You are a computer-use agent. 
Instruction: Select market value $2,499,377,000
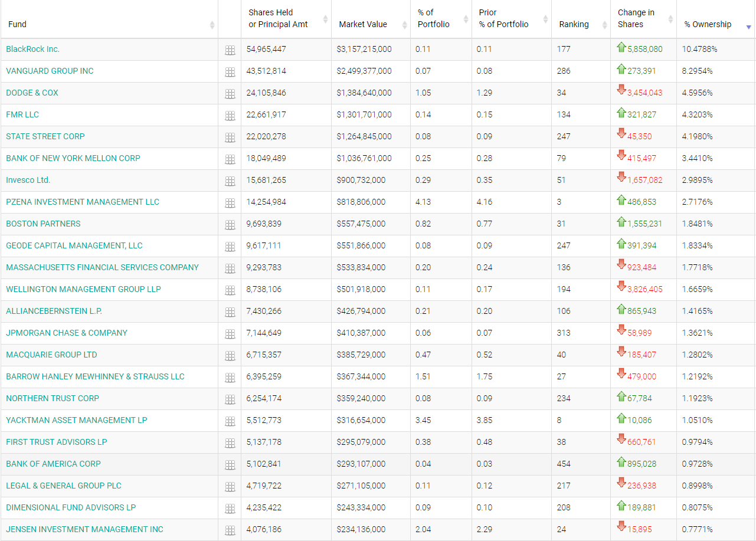click(x=364, y=71)
